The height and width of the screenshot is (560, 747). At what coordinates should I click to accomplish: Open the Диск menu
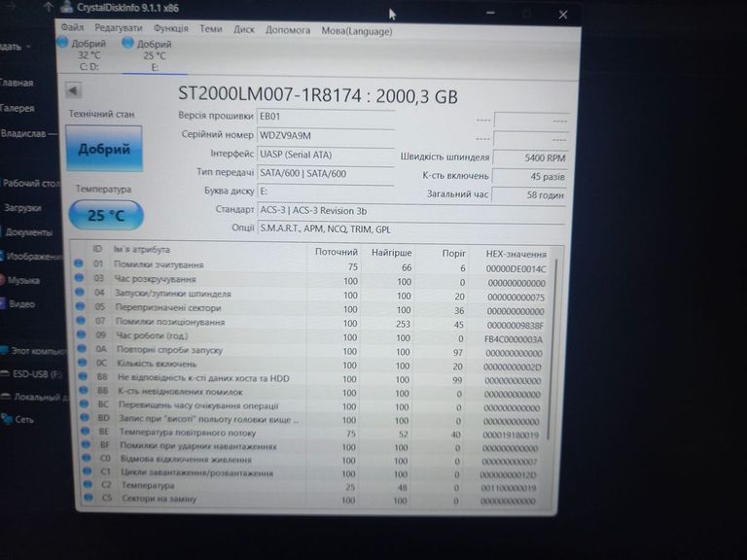tap(244, 29)
